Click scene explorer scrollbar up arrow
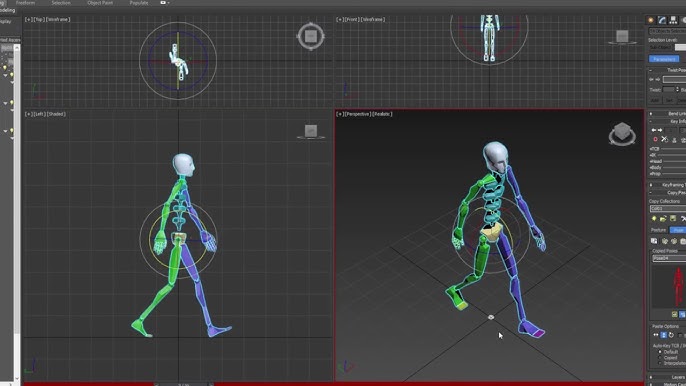Viewport: 686px width, 386px height. tap(17, 47)
